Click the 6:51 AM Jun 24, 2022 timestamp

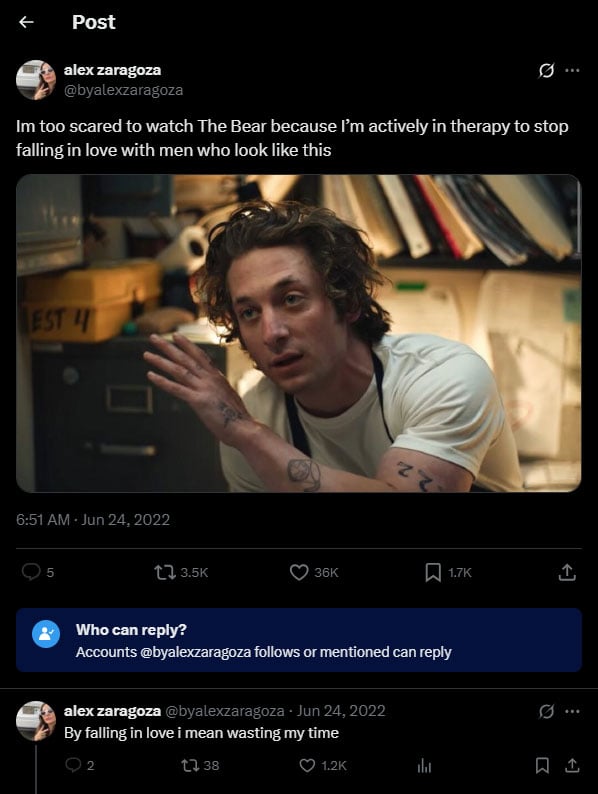[93, 520]
